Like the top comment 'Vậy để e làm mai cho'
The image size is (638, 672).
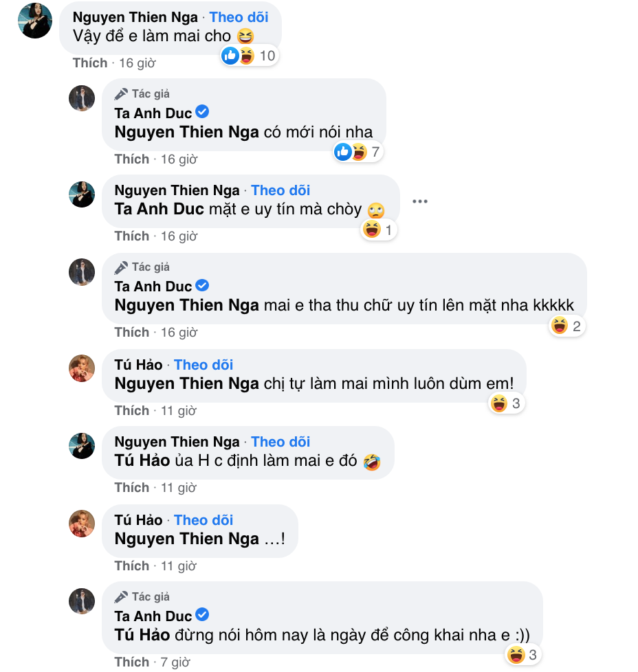(90, 63)
